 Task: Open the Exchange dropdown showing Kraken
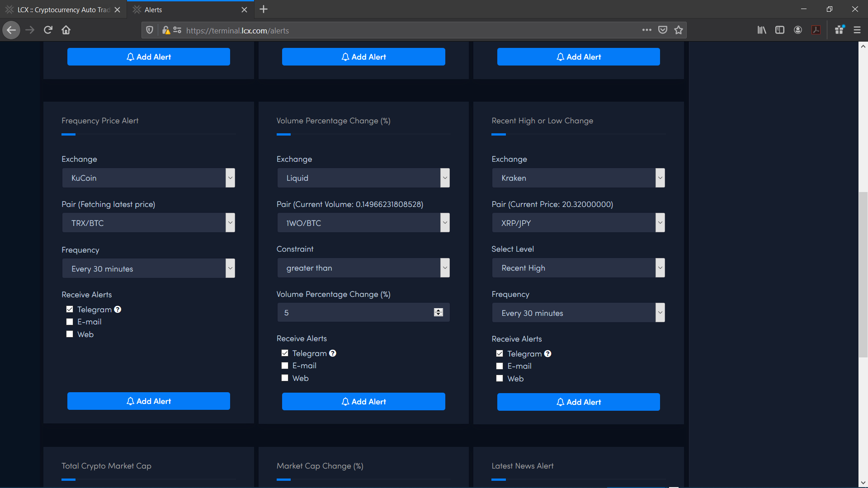(x=578, y=178)
